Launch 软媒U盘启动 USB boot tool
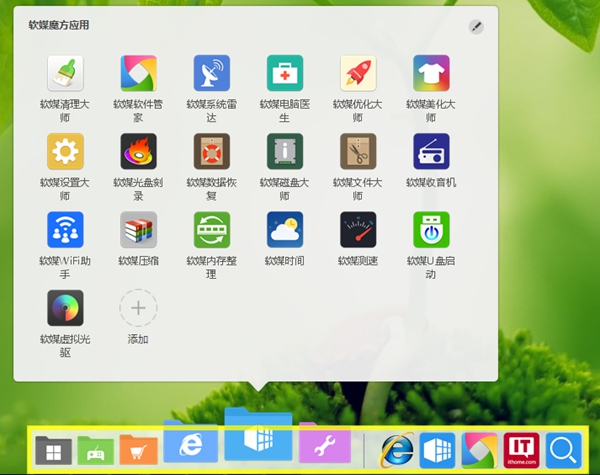Screen dimensions: 600x475 pos(431,229)
